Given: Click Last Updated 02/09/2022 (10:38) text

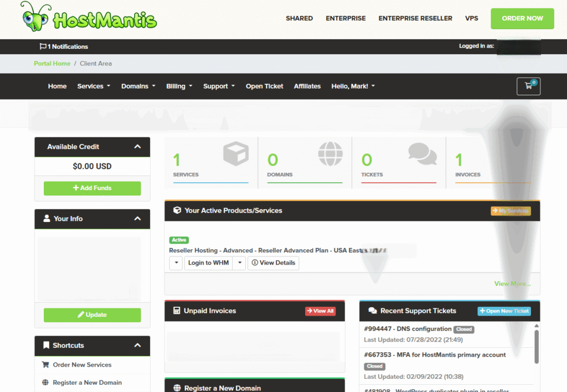Looking at the screenshot, I should [x=414, y=376].
